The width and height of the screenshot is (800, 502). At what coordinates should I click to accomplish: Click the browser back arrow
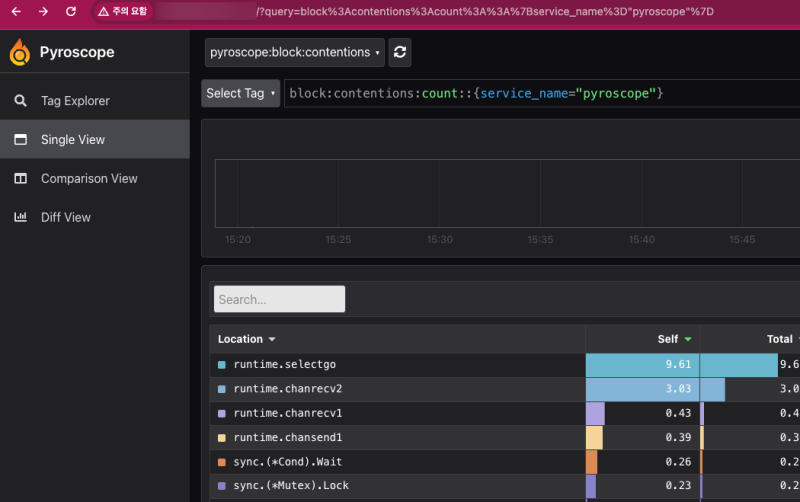pos(16,12)
